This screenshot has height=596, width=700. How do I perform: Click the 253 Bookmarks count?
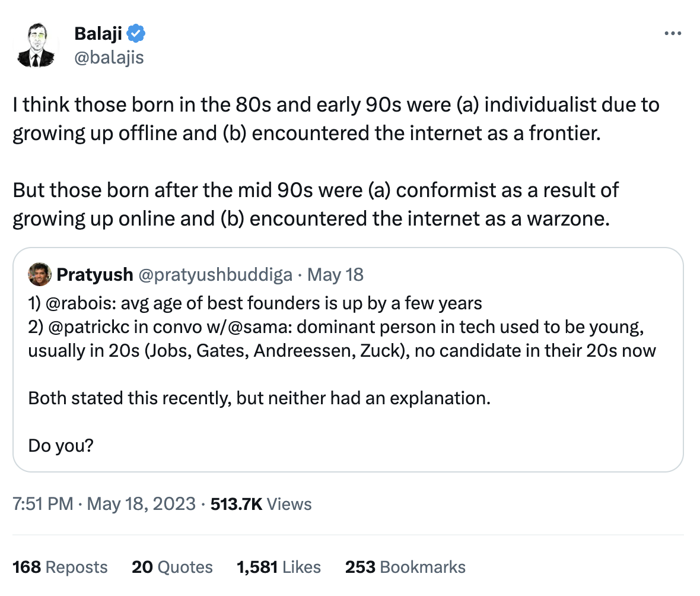click(x=405, y=567)
